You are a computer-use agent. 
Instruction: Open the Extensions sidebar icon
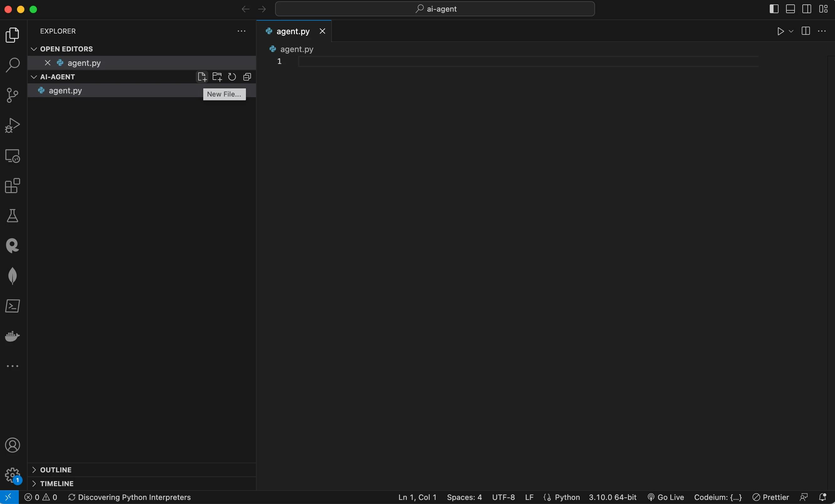13,186
